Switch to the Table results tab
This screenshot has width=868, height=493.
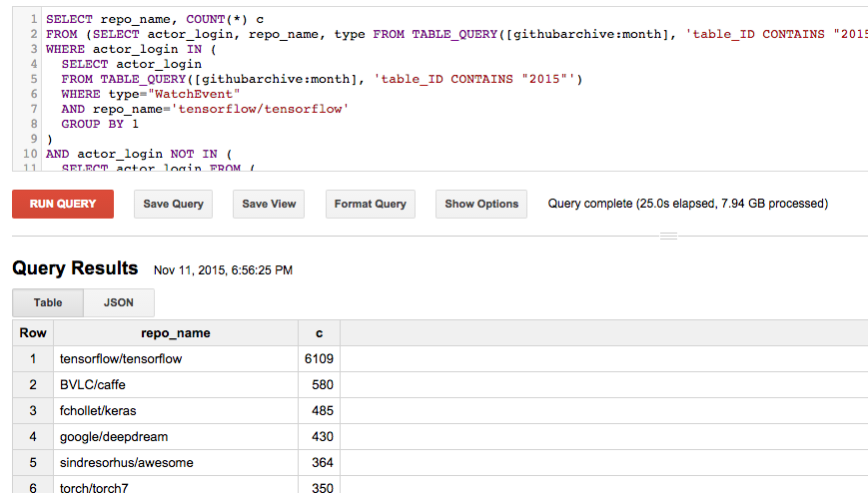[x=48, y=302]
